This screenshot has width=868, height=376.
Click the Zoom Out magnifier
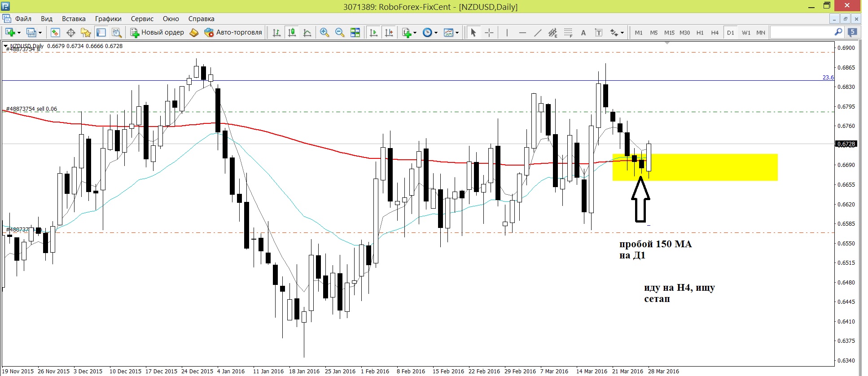pyautogui.click(x=340, y=32)
